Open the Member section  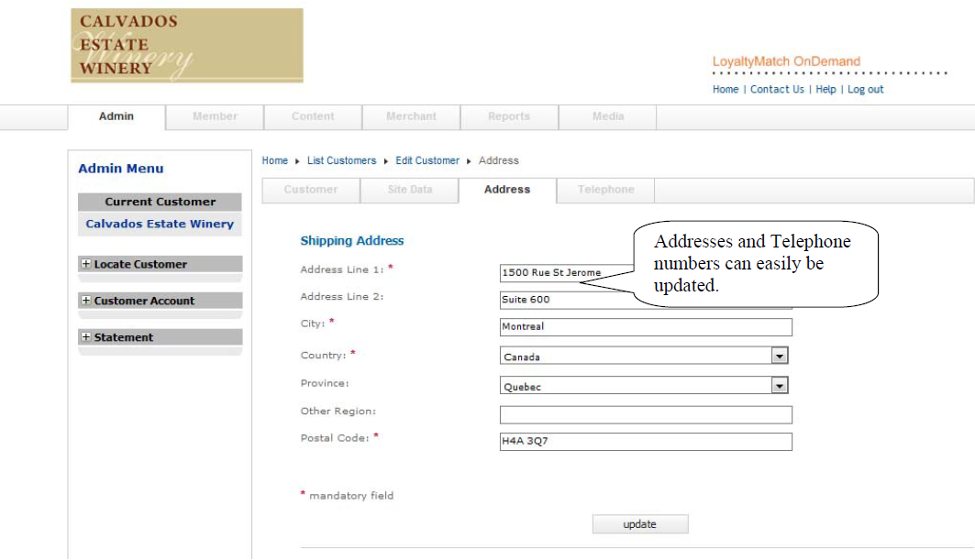pyautogui.click(x=213, y=116)
